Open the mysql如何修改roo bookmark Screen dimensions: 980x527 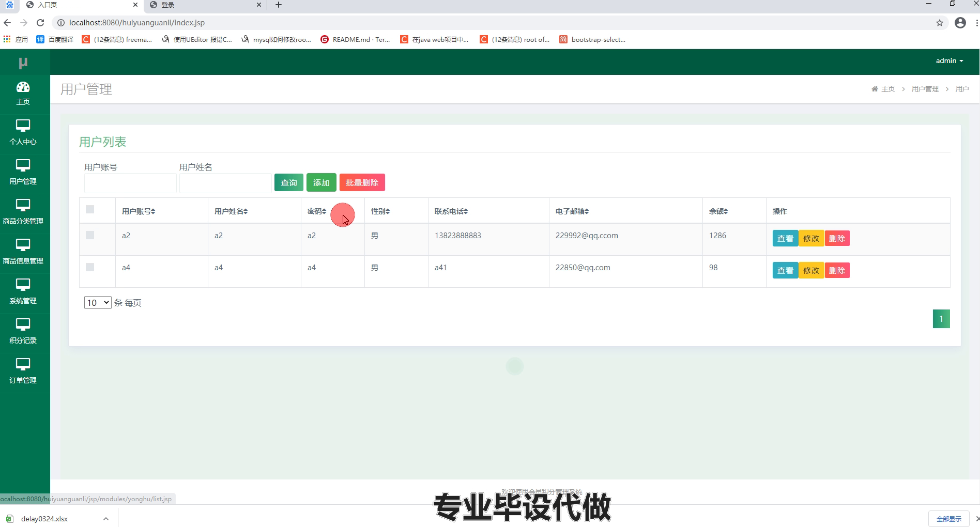click(x=276, y=39)
